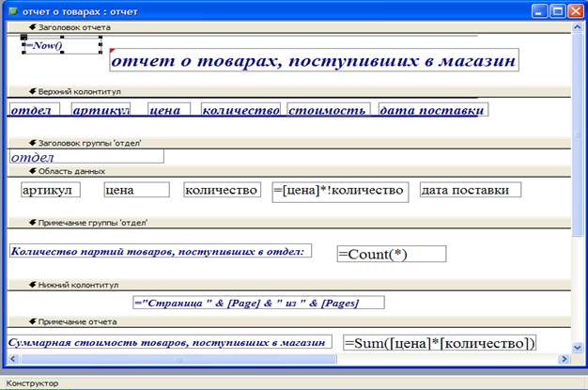The height and width of the screenshot is (390, 588).
Task: Click the vertical scrollbar thumb
Action: pyautogui.click(x=577, y=134)
